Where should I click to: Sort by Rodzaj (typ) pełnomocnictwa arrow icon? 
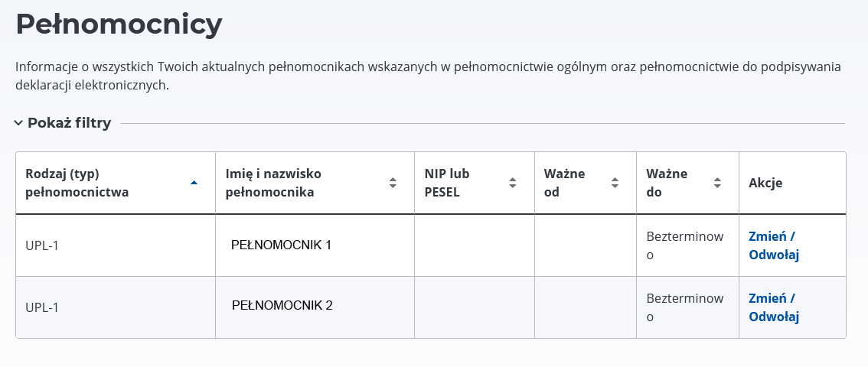194,183
